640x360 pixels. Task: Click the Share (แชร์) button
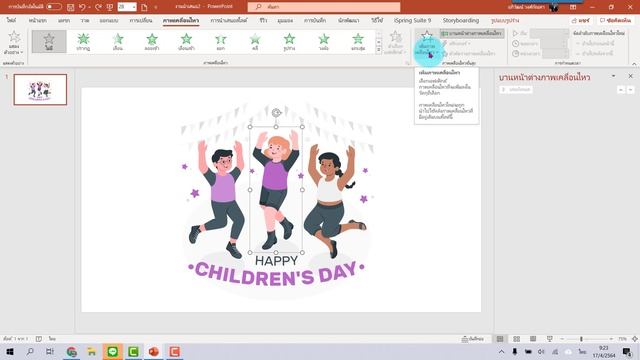580,20
